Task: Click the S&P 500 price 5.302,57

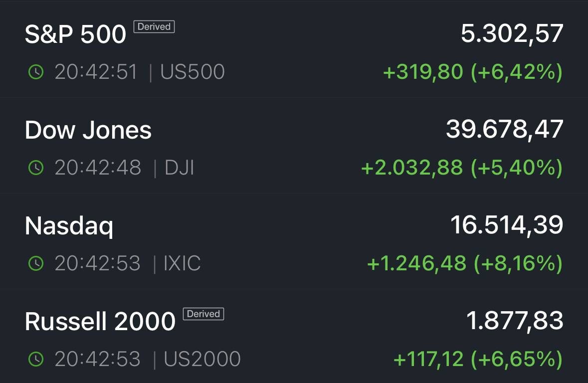Action: [x=512, y=34]
